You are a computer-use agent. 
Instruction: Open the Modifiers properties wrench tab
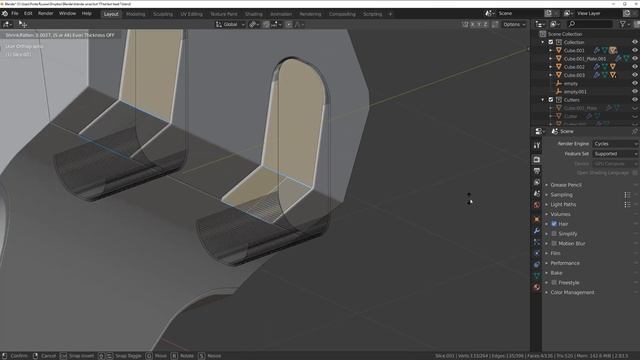pos(537,231)
